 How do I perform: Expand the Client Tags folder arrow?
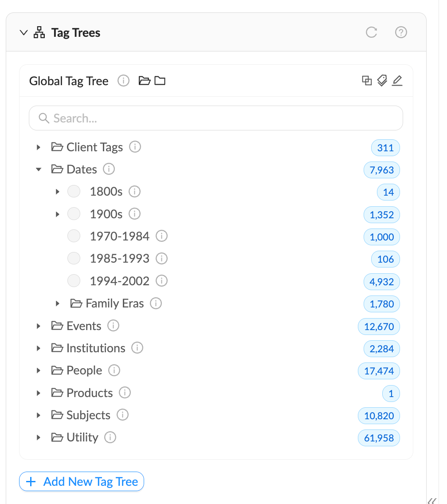39,147
